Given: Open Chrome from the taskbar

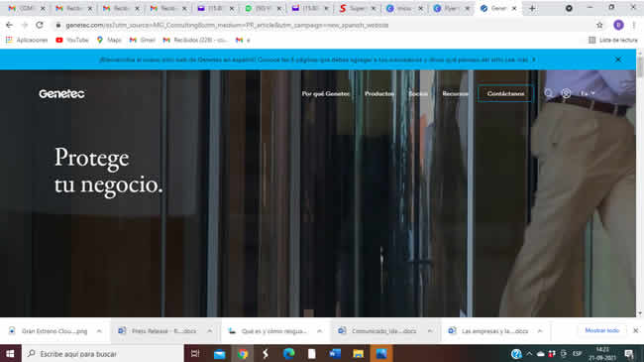Looking at the screenshot, I should click(x=243, y=354).
